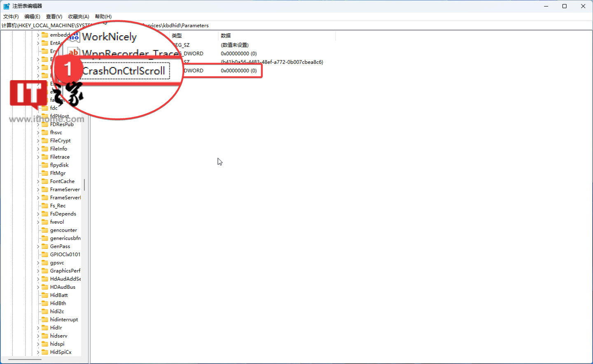Image resolution: width=593 pixels, height=364 pixels.
Task: Expand the HidSpiCx key
Action: (38, 352)
